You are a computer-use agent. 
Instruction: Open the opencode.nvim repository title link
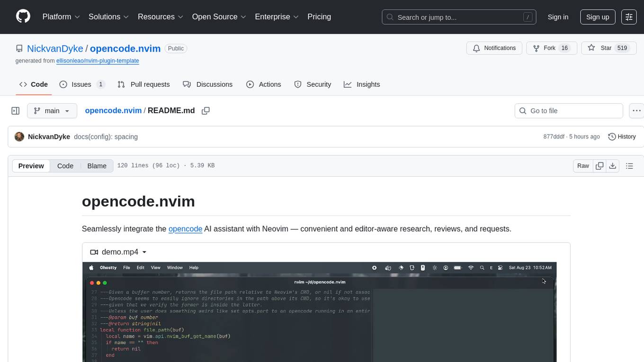click(125, 48)
